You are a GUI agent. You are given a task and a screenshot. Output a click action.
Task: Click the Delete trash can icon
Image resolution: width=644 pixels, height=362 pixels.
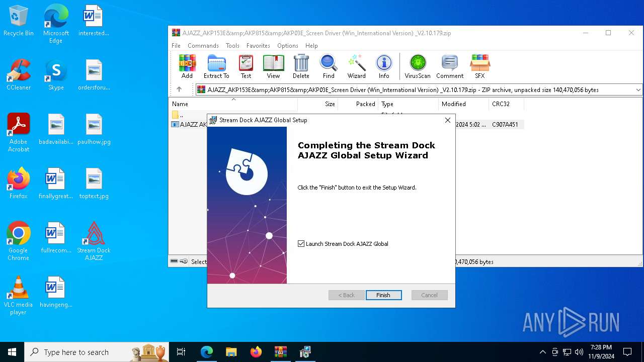coord(301,67)
